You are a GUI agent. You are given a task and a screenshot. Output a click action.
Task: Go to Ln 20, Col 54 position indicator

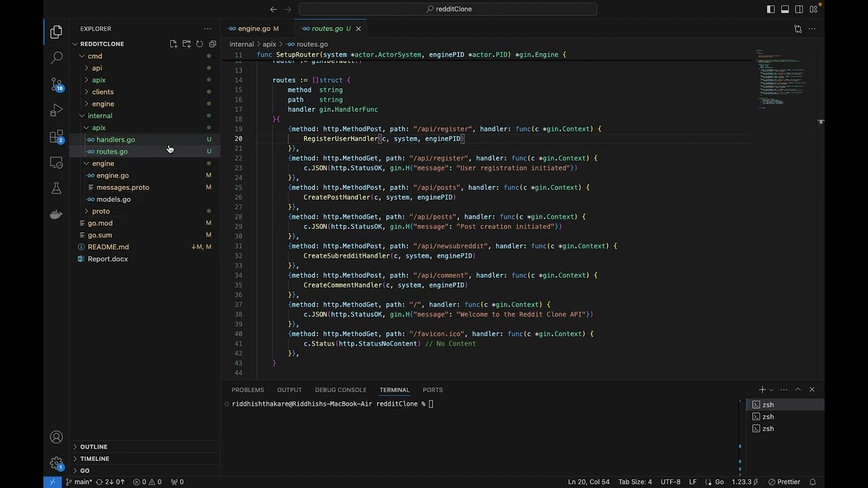click(x=589, y=482)
